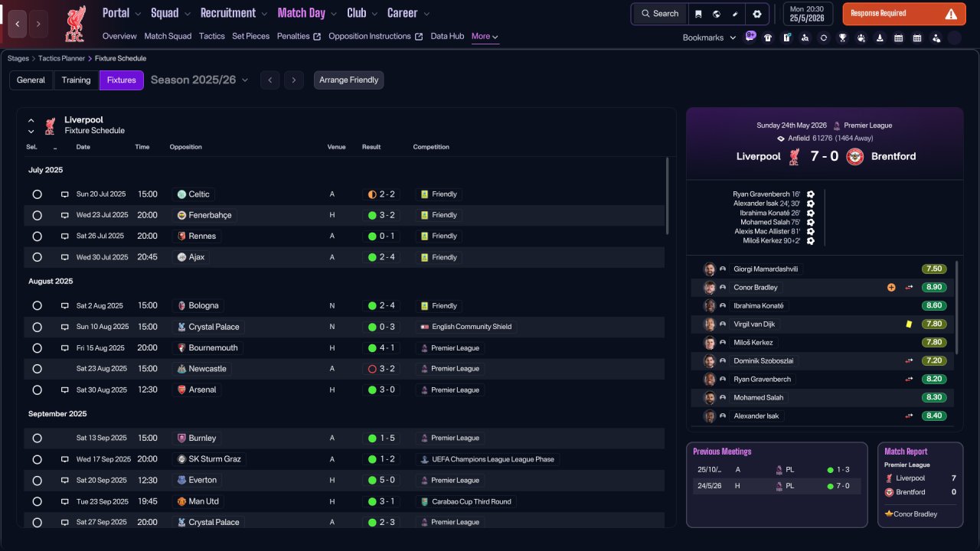
Task: Open the settings gear icon
Action: point(757,14)
